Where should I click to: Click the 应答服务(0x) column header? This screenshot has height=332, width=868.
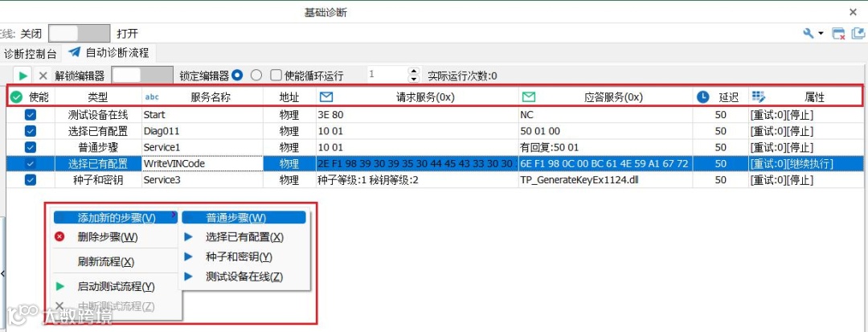tap(606, 97)
